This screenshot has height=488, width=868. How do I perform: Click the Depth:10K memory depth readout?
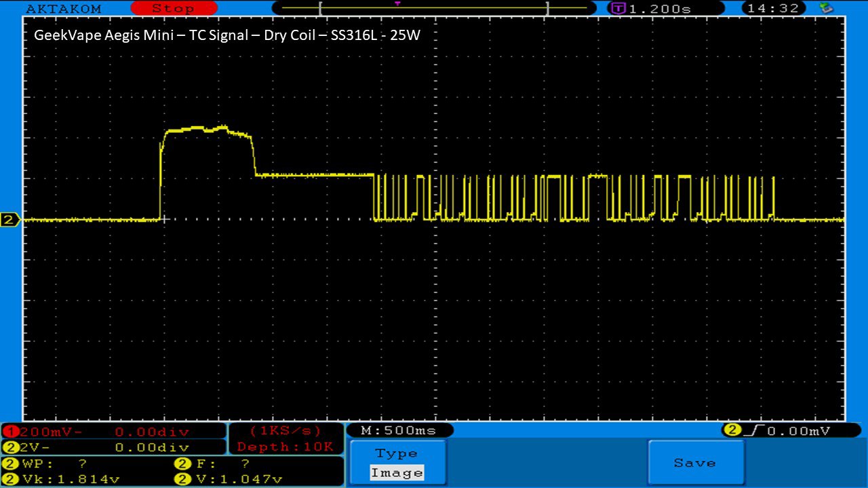(285, 447)
